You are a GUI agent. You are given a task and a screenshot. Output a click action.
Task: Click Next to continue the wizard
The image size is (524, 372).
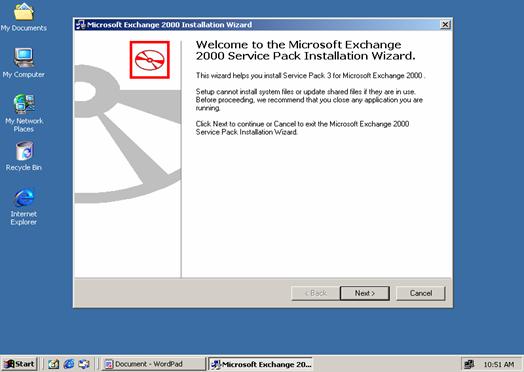tap(365, 293)
